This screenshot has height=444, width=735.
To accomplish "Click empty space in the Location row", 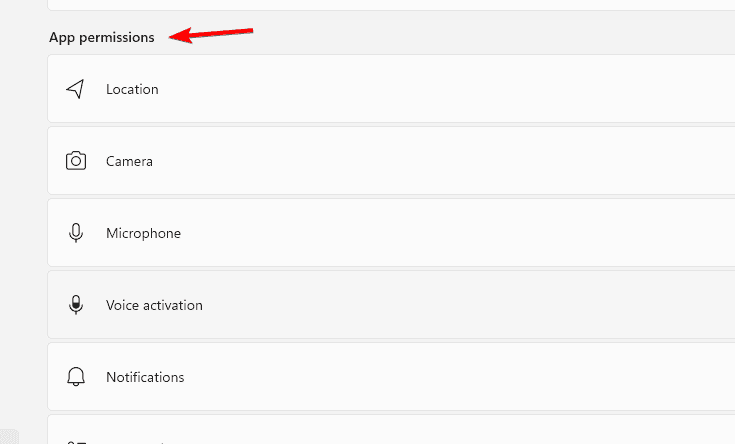I will pyautogui.click(x=450, y=89).
